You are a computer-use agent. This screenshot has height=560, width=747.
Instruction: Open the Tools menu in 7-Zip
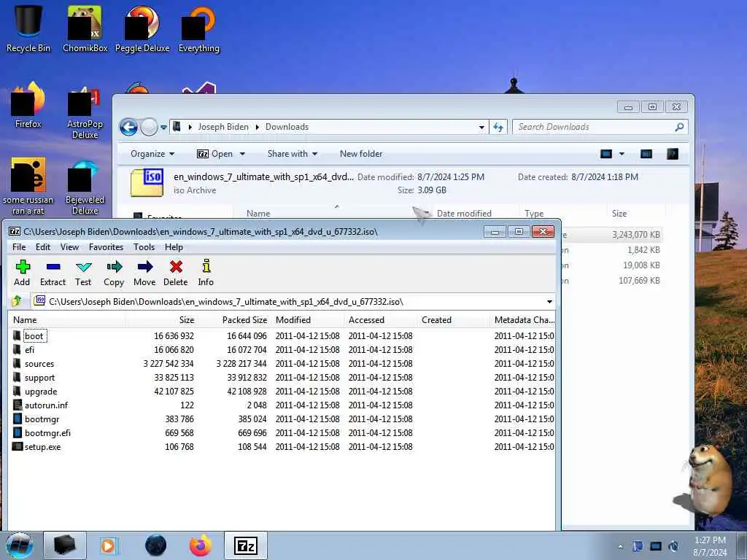click(x=144, y=246)
